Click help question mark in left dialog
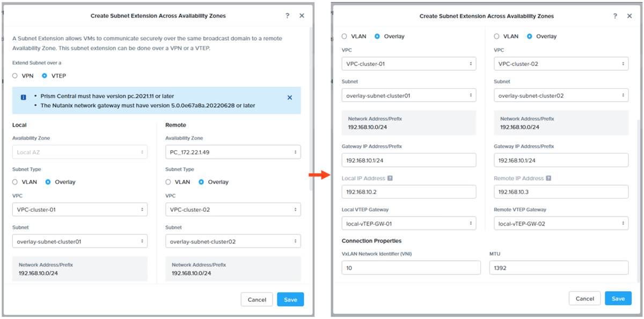 tap(288, 16)
